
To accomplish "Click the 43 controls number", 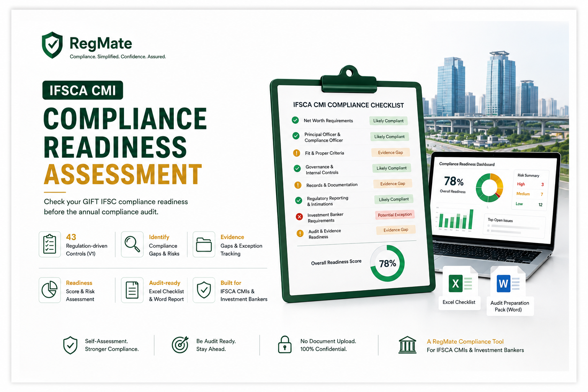I will coord(71,237).
